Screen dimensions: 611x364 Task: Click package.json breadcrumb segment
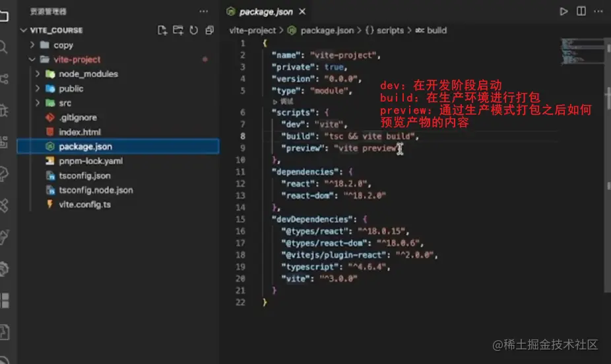(x=327, y=30)
